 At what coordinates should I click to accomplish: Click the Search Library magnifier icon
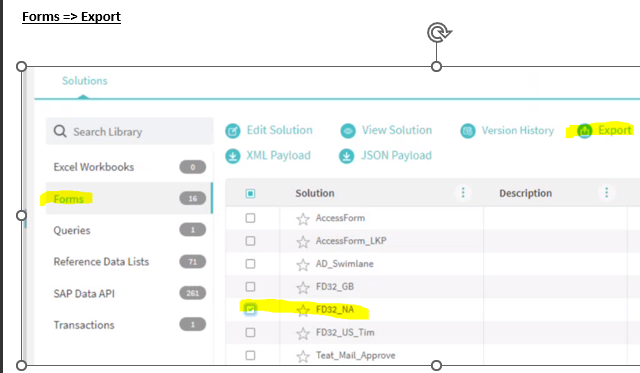(x=60, y=131)
